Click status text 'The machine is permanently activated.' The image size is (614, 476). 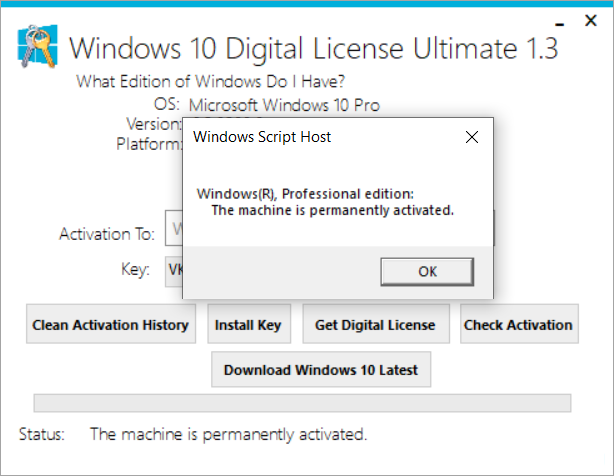point(229,434)
